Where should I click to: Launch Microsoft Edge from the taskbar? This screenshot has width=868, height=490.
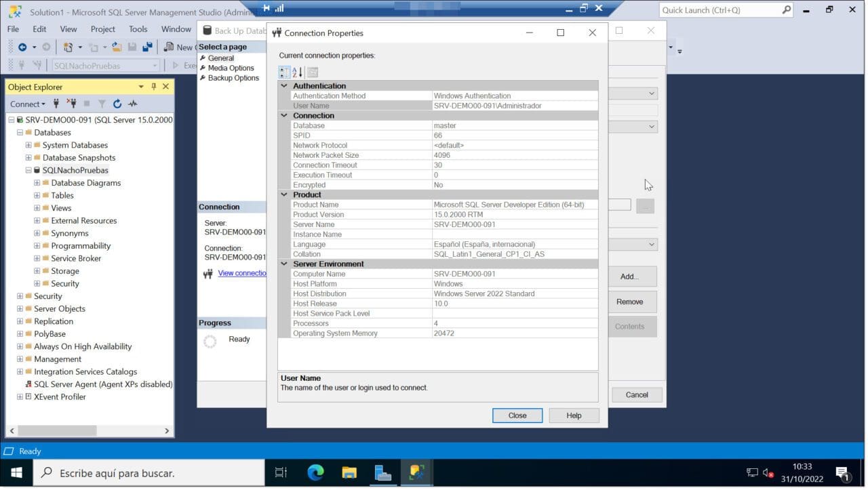315,472
